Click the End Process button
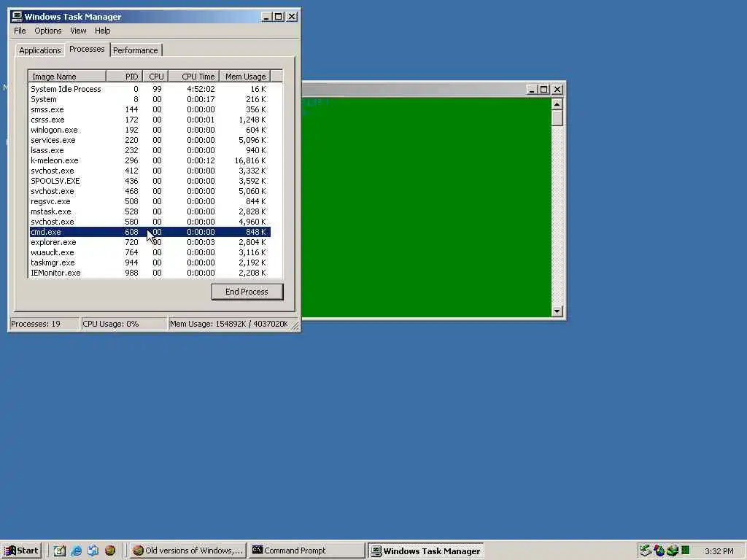Image resolution: width=747 pixels, height=560 pixels. [247, 292]
